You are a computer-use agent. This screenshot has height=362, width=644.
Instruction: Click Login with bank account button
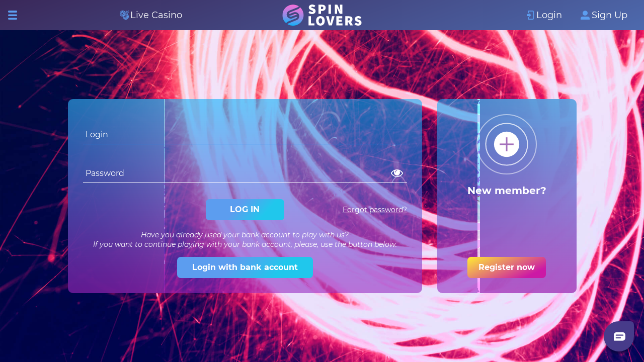pos(245,267)
